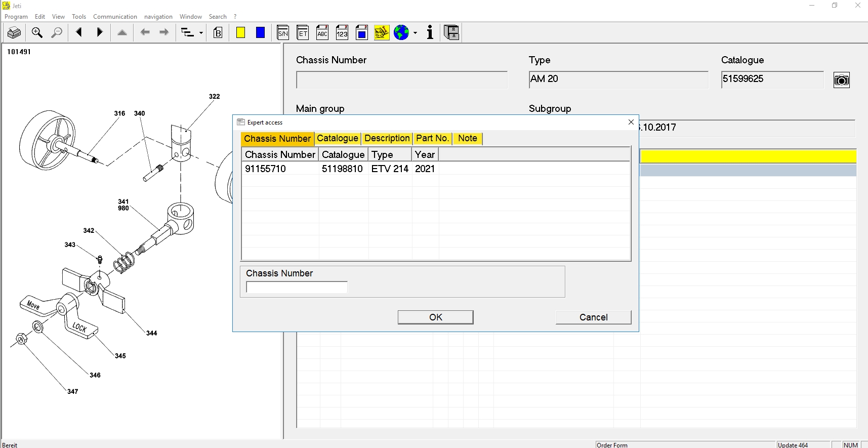Click the B document icon in toolbar

tap(218, 33)
